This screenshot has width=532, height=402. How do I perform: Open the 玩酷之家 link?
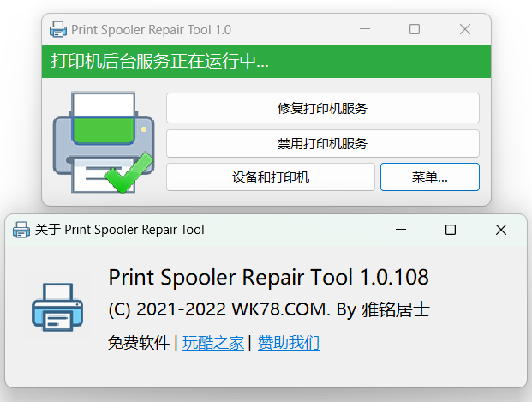[213, 343]
